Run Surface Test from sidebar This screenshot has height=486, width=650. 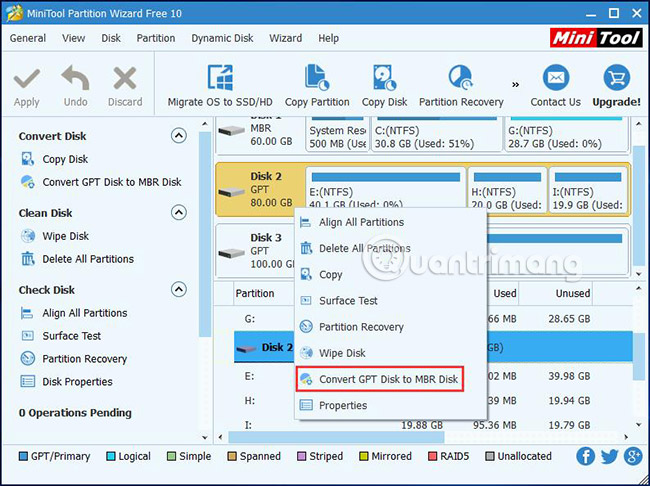71,336
